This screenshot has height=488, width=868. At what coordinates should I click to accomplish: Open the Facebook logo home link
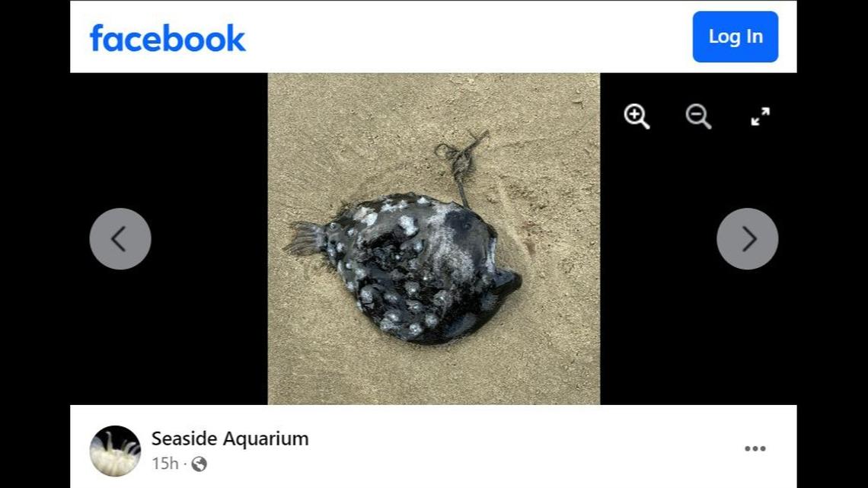tap(168, 37)
